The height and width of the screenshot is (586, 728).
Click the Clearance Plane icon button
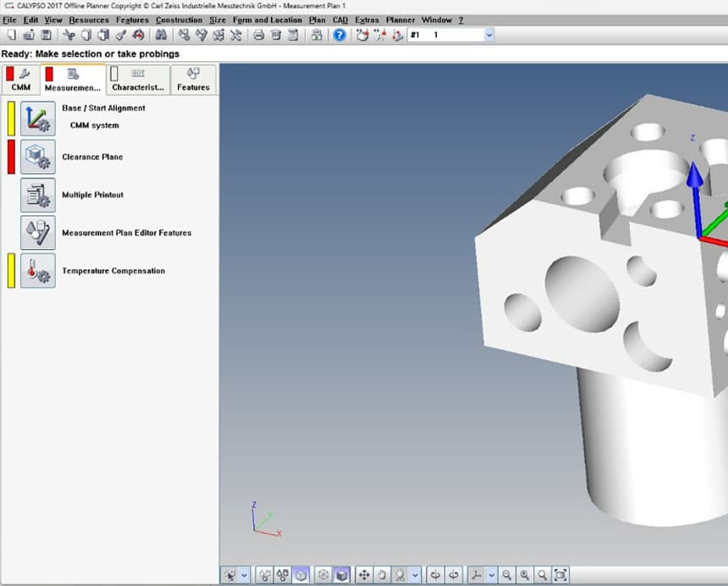(37, 157)
